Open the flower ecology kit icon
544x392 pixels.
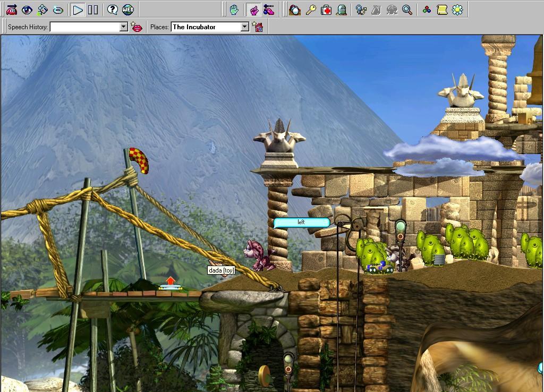pyautogui.click(x=457, y=10)
